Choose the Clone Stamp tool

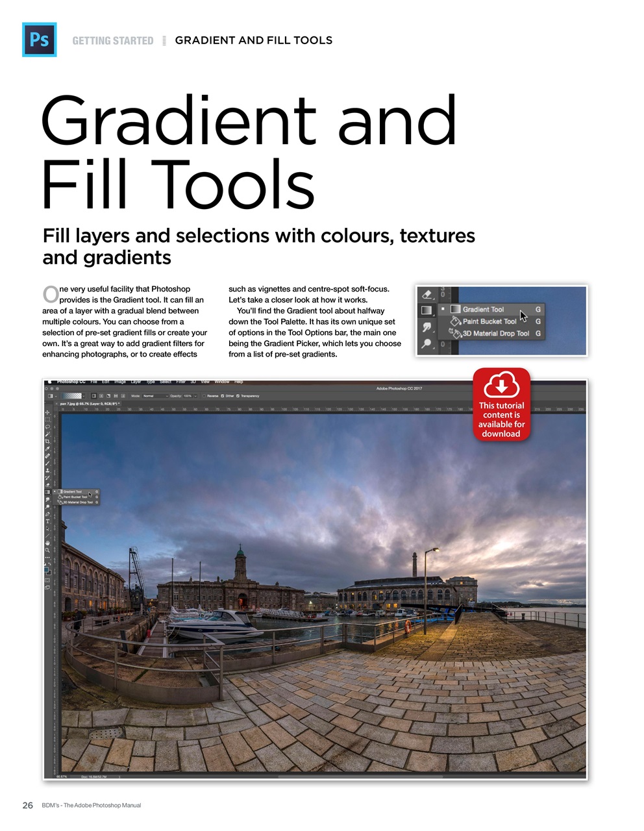pyautogui.click(x=48, y=470)
